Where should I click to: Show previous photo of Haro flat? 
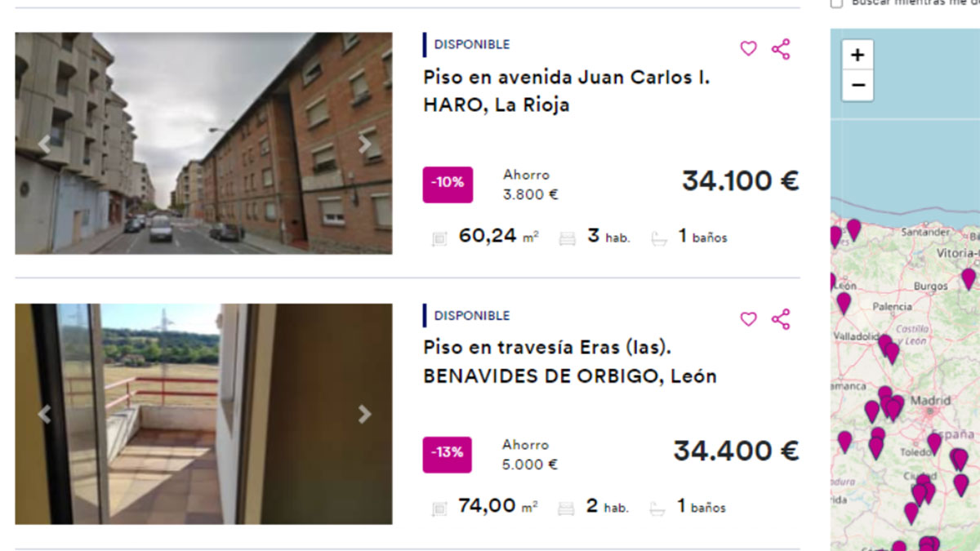pos(44,144)
